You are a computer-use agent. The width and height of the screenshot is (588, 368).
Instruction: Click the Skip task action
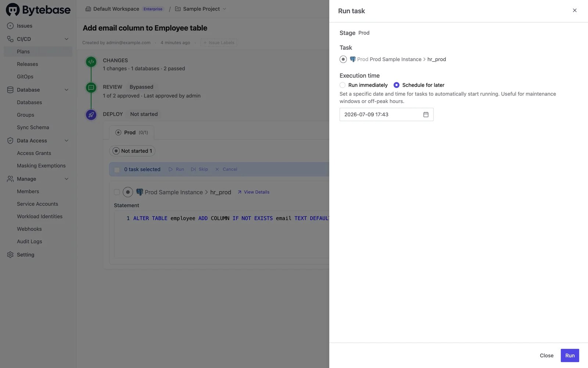point(200,169)
